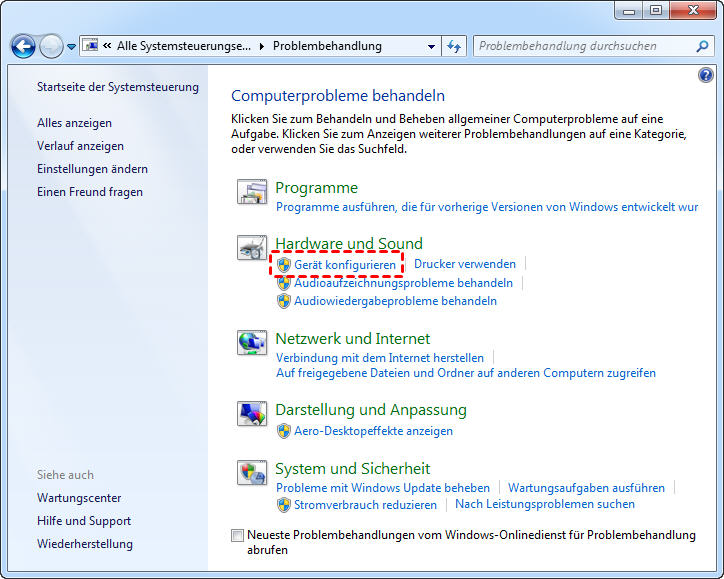
Task: Select Alles anzeigen in the sidebar
Action: coord(74,123)
